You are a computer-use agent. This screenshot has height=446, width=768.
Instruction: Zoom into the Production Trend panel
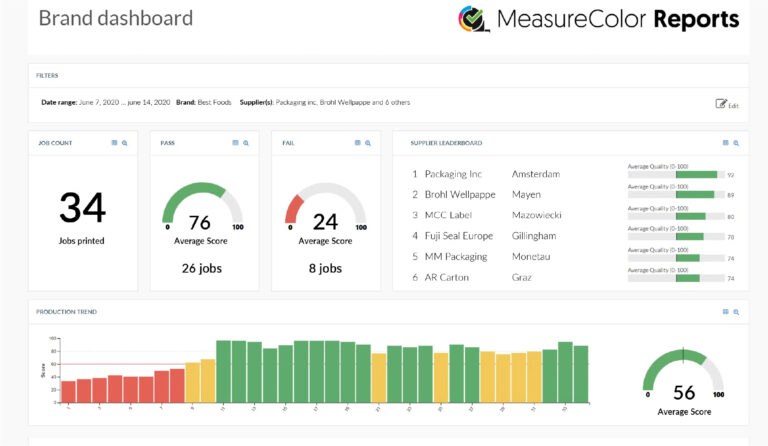pyautogui.click(x=736, y=312)
